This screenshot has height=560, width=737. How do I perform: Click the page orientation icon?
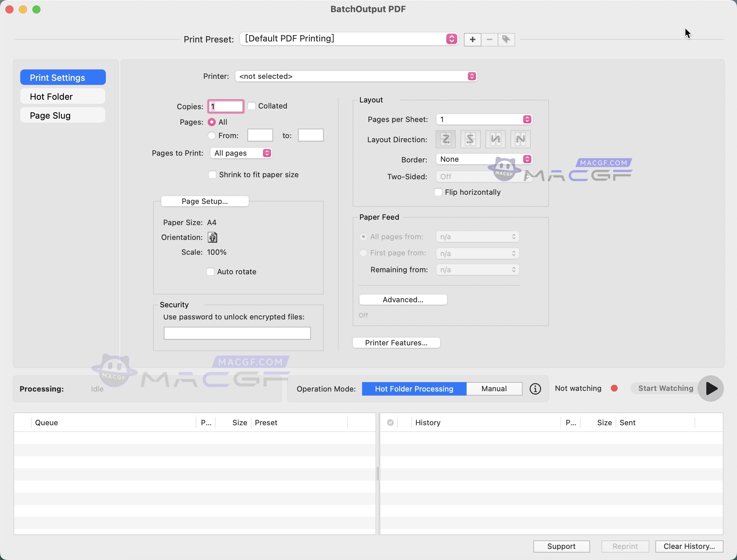point(212,237)
